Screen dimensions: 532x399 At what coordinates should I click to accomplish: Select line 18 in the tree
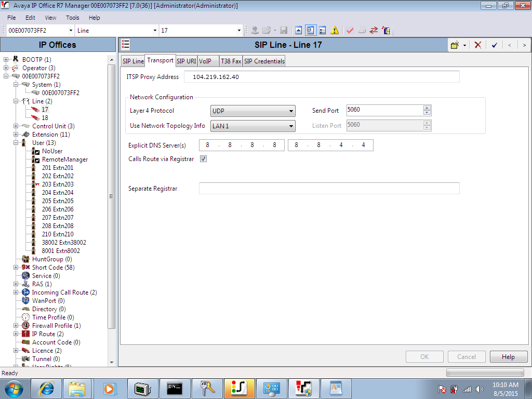45,118
